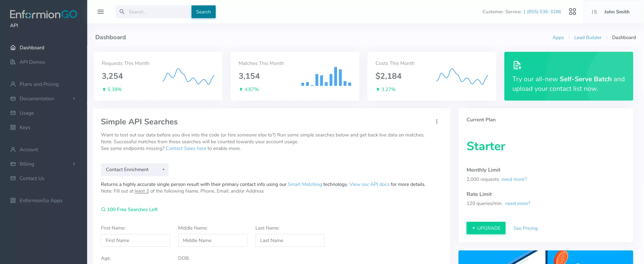Click the Matches This Month bar chart
This screenshot has height=264, width=644.
pyautogui.click(x=326, y=76)
